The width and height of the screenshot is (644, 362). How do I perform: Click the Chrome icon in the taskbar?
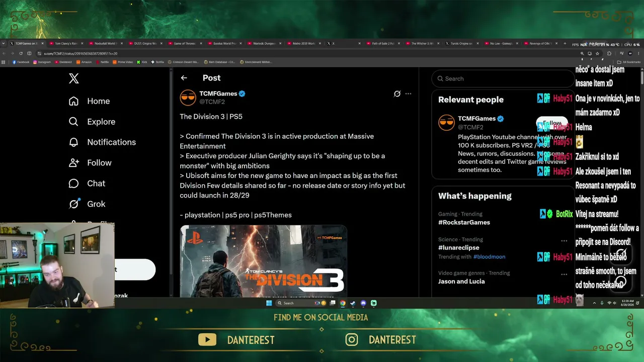pos(343,303)
